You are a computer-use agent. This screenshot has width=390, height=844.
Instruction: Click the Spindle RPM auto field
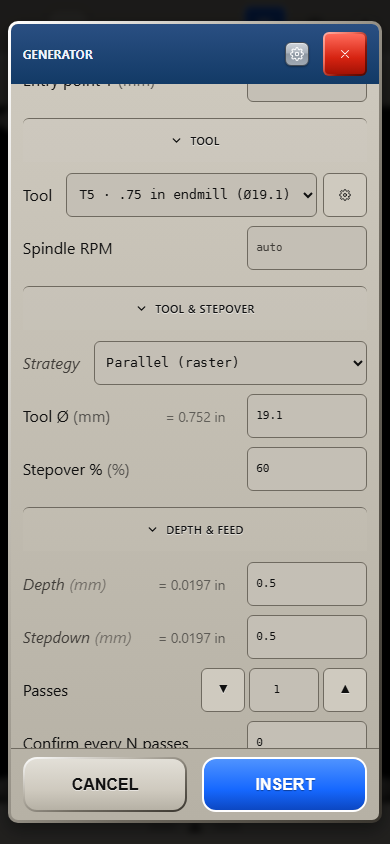[307, 248]
